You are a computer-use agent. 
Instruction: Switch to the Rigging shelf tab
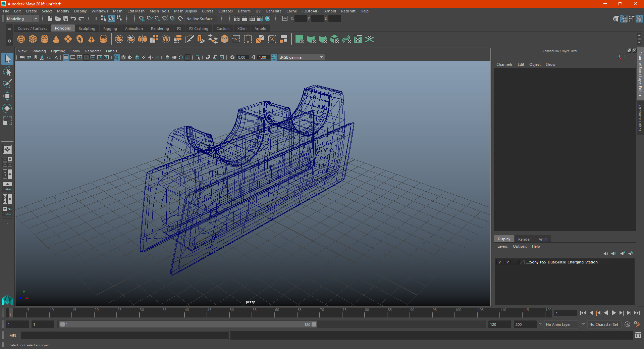click(x=110, y=29)
